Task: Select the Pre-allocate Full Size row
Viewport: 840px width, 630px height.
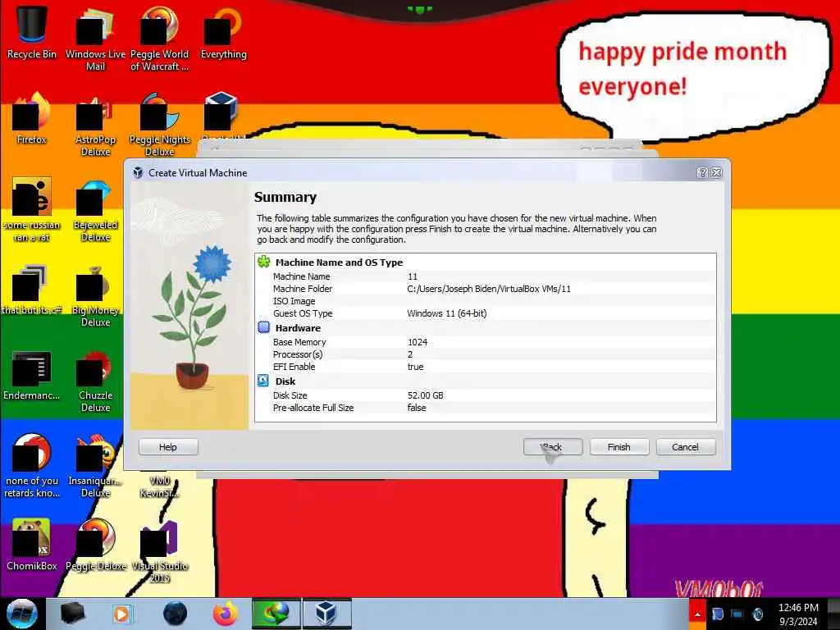Action: (486, 408)
